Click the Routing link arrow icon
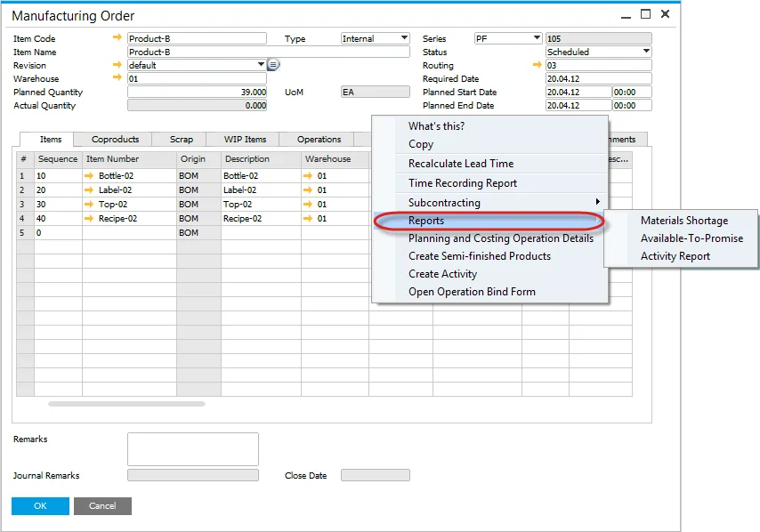Viewport: 760px width, 532px height. coord(537,65)
